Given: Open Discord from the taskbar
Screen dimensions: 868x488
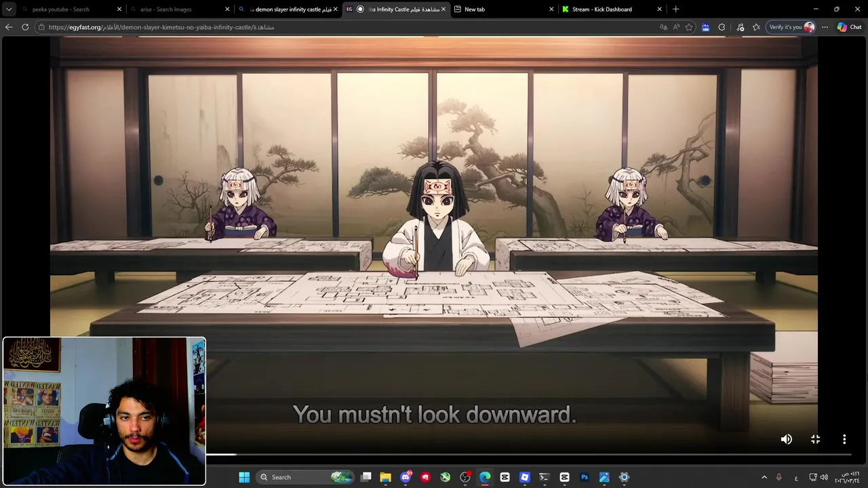Looking at the screenshot, I should [x=406, y=477].
